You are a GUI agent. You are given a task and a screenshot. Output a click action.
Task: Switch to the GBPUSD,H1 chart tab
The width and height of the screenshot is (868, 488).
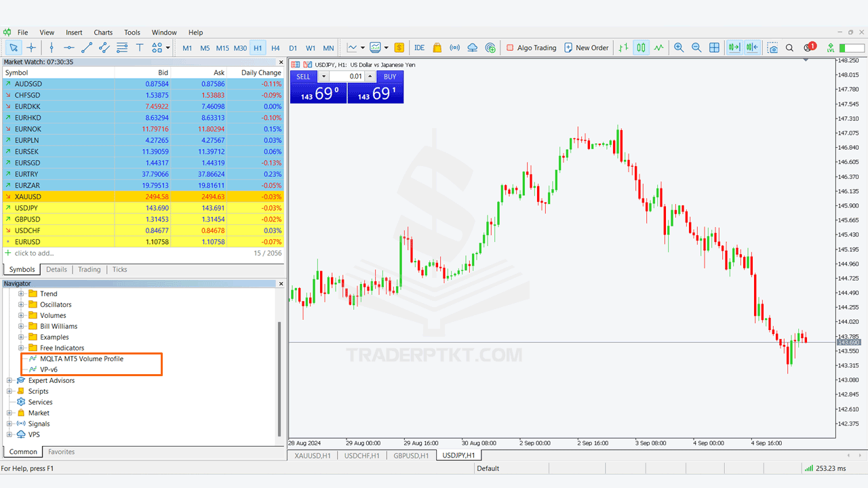coord(411,455)
